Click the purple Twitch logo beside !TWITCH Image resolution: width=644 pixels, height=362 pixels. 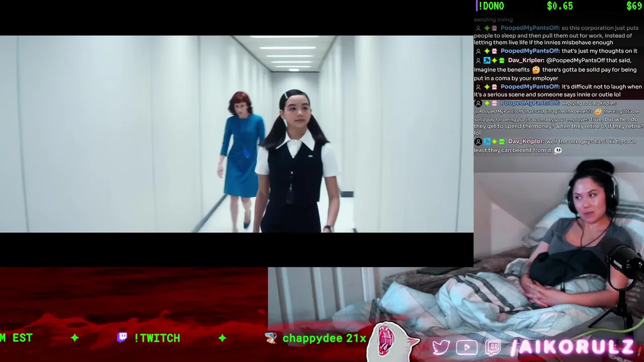pyautogui.click(x=122, y=337)
